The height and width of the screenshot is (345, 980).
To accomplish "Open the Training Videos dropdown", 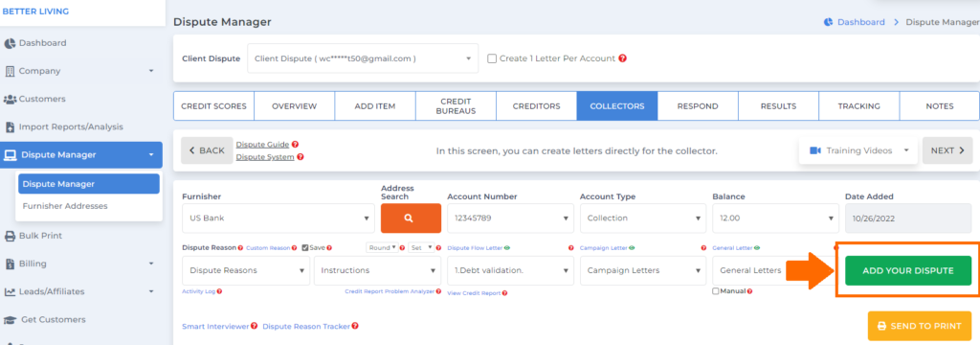I will click(858, 150).
